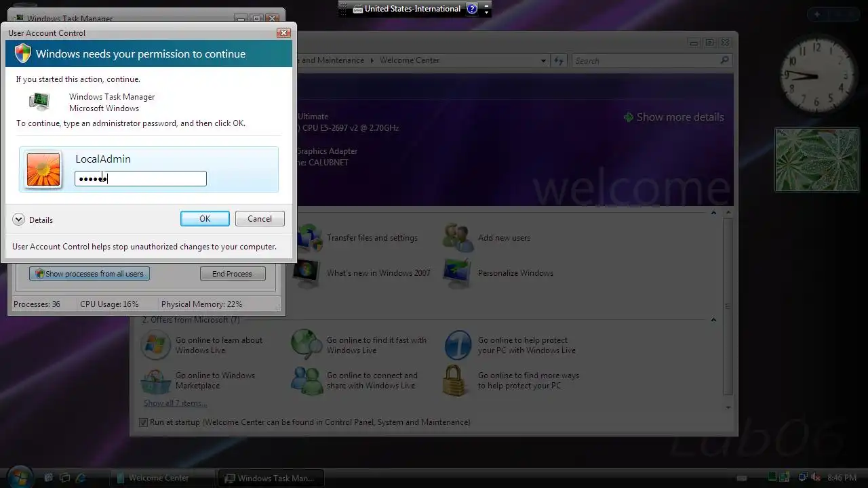This screenshot has width=868, height=488.
Task: Switch to Windows Task Manager taskbar button
Action: [271, 478]
